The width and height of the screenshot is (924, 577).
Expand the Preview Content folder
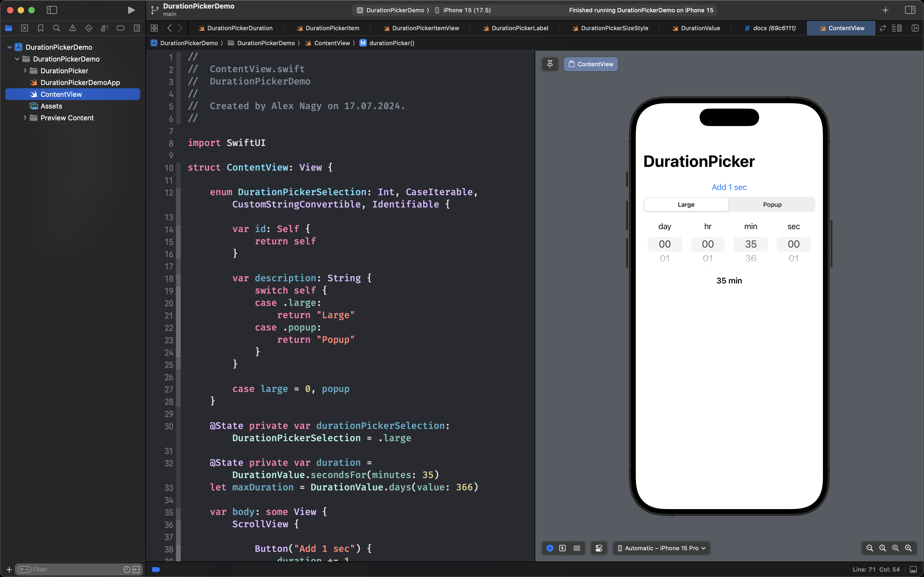tap(25, 118)
